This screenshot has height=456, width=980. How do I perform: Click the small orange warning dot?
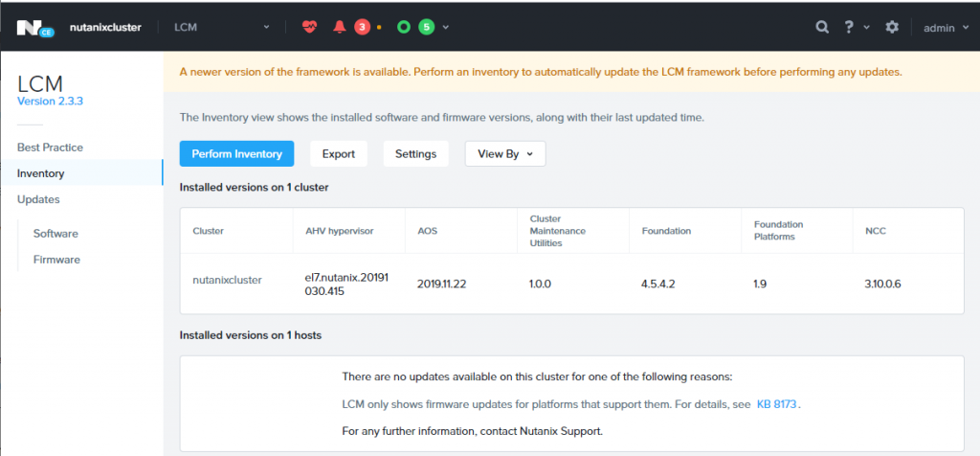[379, 28]
